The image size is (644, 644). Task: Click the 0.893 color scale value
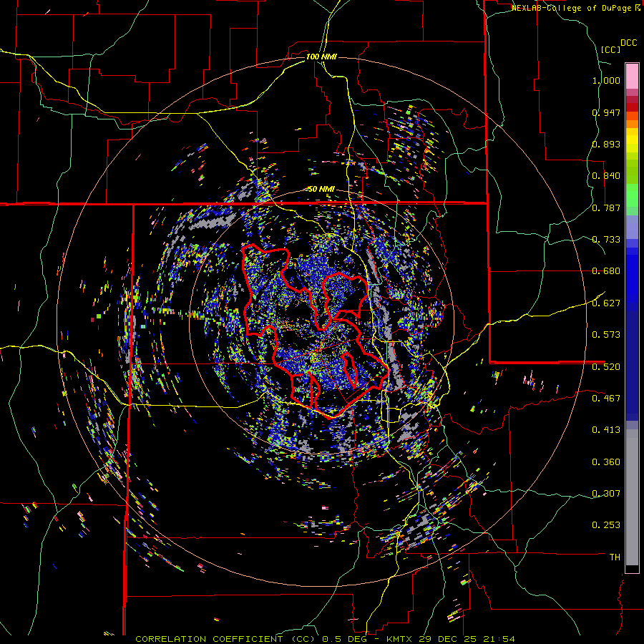click(x=606, y=144)
